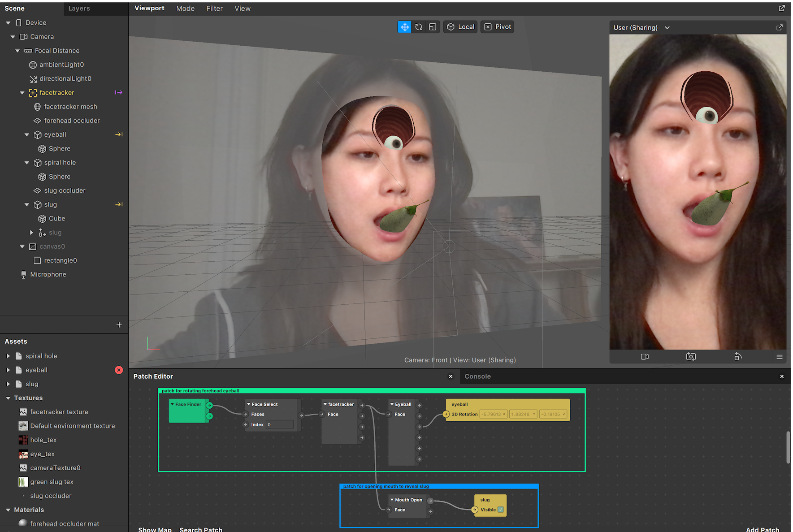Collapse the facetracker tree item
The width and height of the screenshot is (793, 532).
click(x=22, y=92)
